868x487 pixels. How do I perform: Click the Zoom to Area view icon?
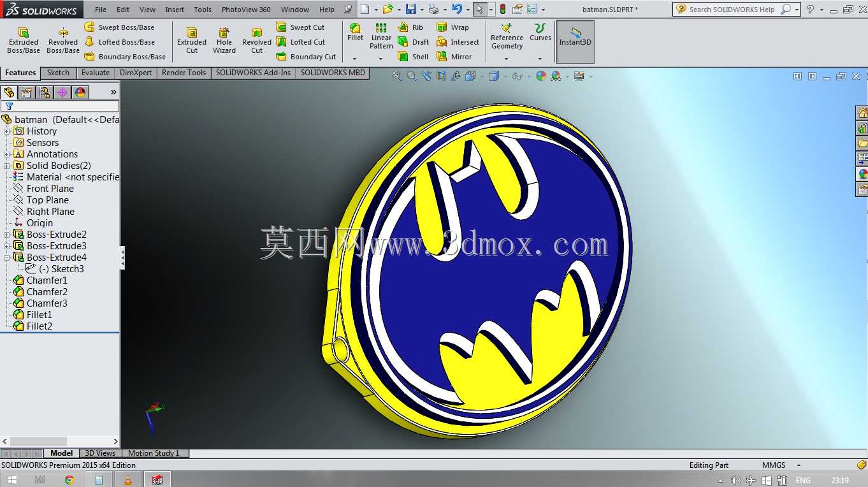[x=411, y=76]
